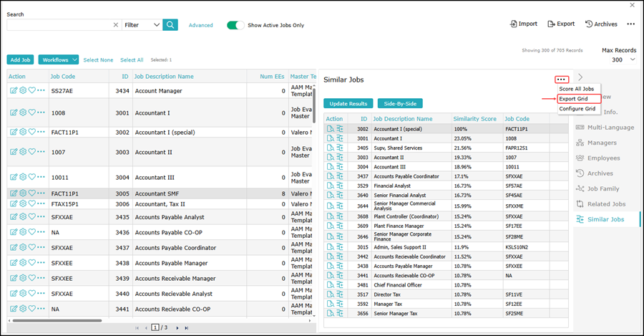Select Score All Jobs menu option
This screenshot has height=336, width=644.
(x=577, y=89)
